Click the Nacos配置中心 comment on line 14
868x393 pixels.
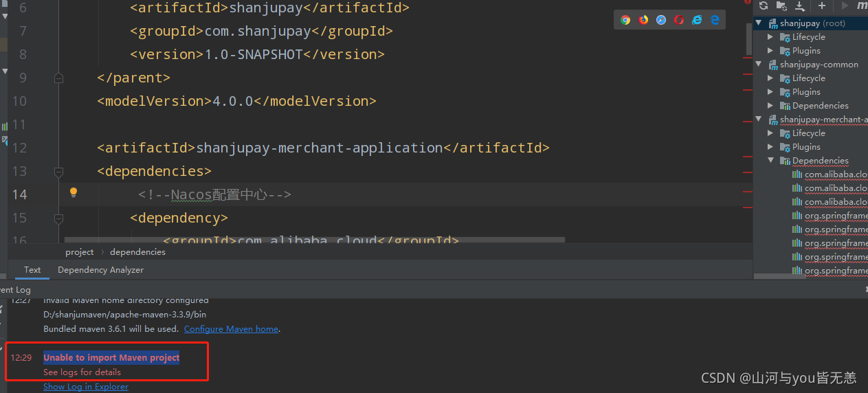214,194
